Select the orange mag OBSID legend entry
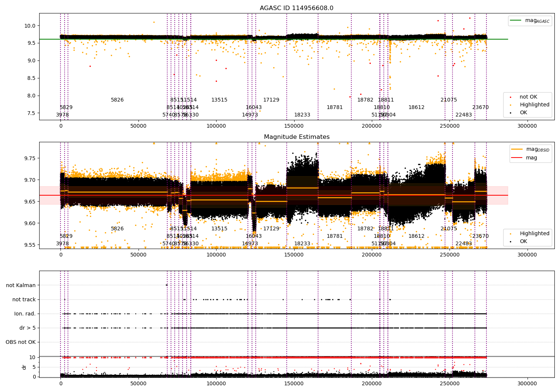This screenshot has width=560, height=392. point(530,149)
